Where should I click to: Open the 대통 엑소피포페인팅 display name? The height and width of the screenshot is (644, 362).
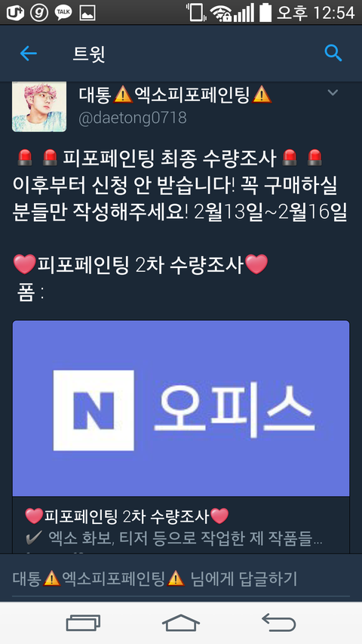175,95
